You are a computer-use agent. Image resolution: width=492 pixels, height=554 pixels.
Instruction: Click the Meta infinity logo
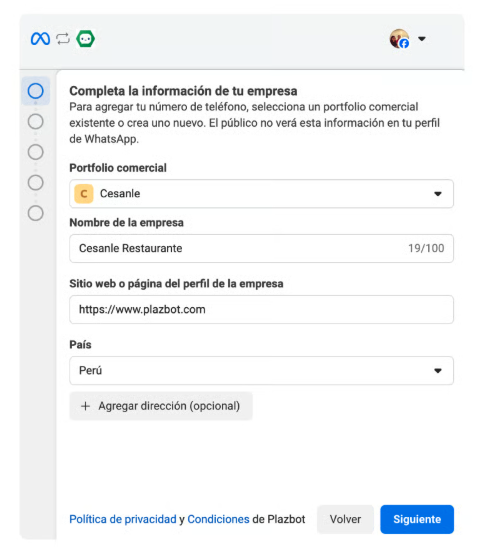point(40,39)
